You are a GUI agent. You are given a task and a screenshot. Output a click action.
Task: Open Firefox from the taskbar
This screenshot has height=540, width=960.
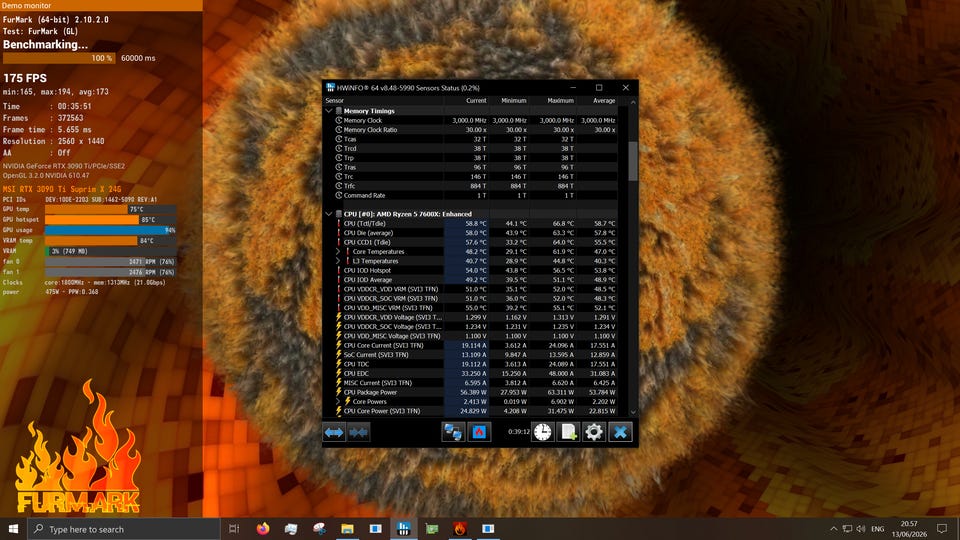pos(263,529)
